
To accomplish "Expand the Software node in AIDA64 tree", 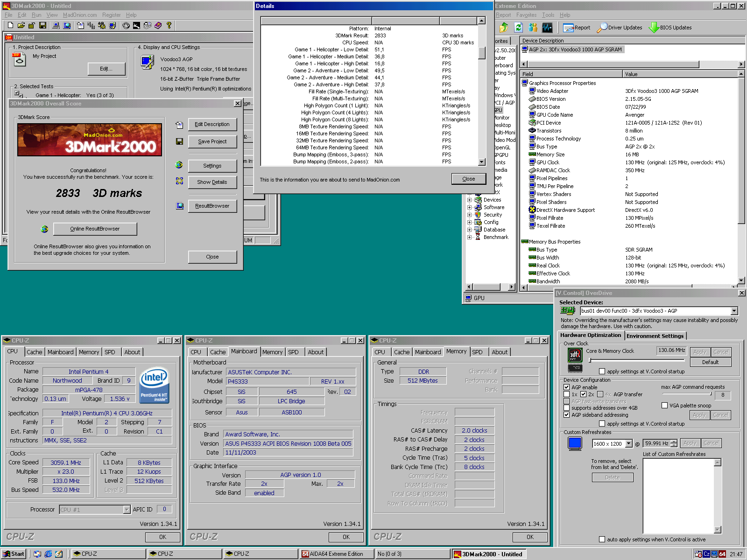I will [x=469, y=207].
